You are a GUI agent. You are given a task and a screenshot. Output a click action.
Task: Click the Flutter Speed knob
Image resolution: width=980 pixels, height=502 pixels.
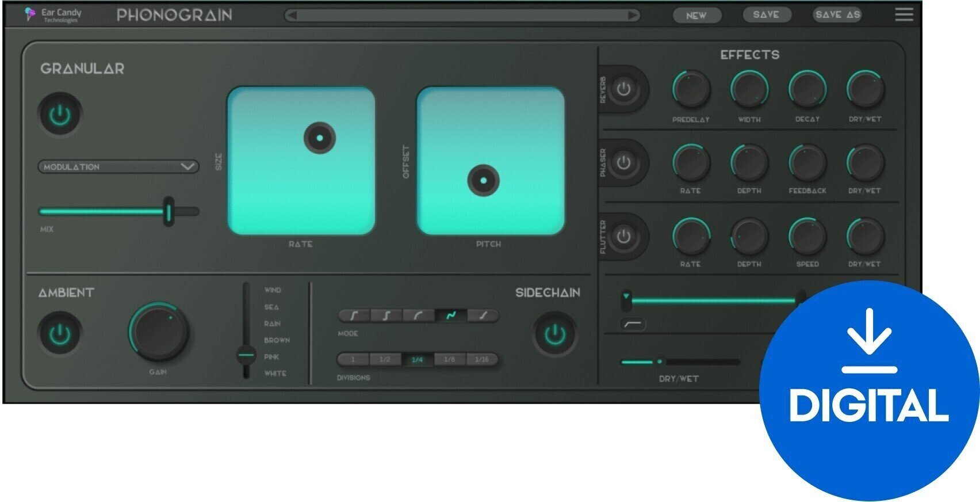[807, 237]
